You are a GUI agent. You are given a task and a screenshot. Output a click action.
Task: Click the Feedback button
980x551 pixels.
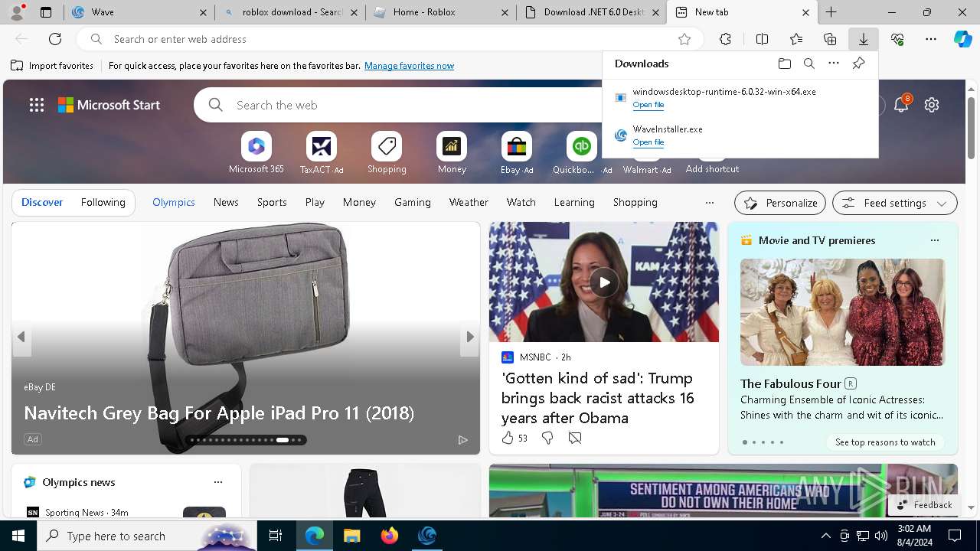924,505
